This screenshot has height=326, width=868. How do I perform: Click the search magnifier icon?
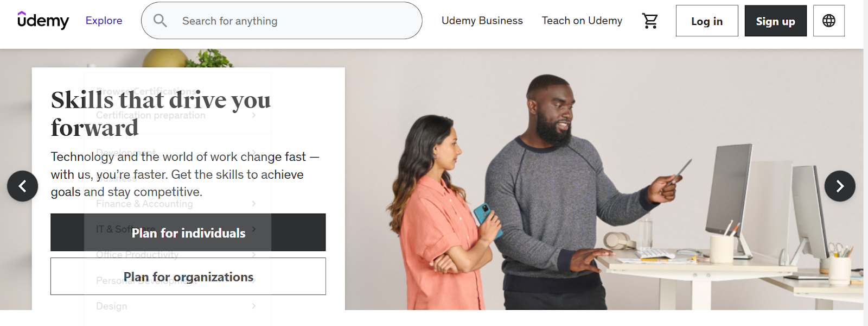point(159,21)
